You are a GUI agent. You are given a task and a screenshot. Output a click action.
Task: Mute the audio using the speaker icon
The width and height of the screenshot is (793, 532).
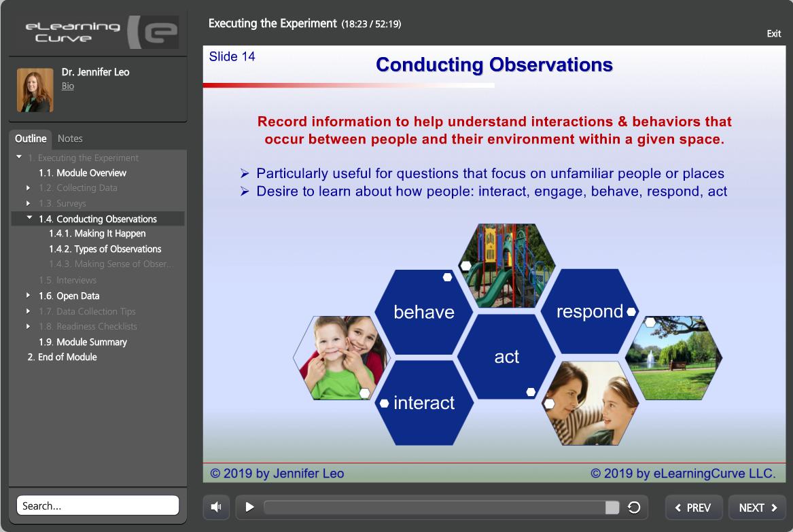pos(216,507)
